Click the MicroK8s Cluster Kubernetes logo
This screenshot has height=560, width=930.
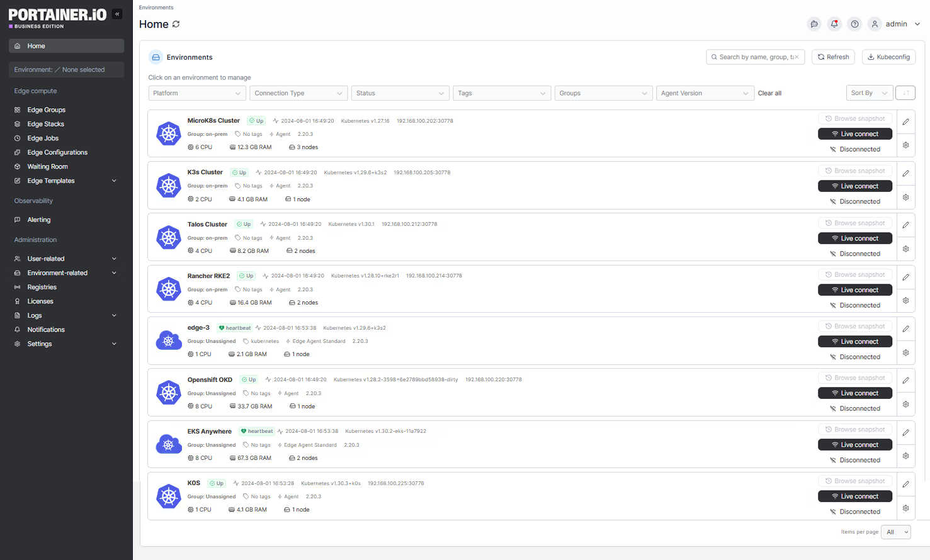[169, 133]
